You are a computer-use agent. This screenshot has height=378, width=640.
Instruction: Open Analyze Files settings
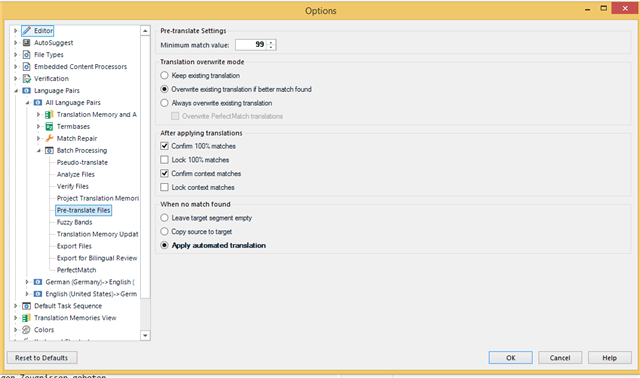point(76,174)
